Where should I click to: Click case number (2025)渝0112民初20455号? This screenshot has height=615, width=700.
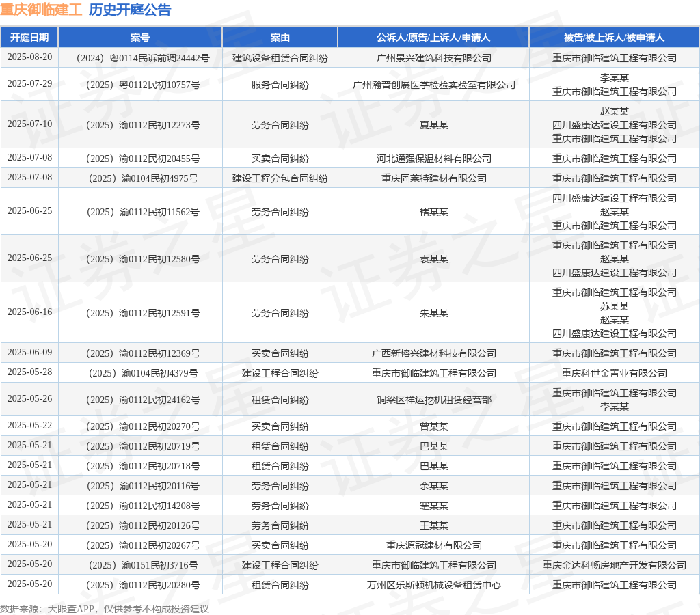pyautogui.click(x=140, y=159)
